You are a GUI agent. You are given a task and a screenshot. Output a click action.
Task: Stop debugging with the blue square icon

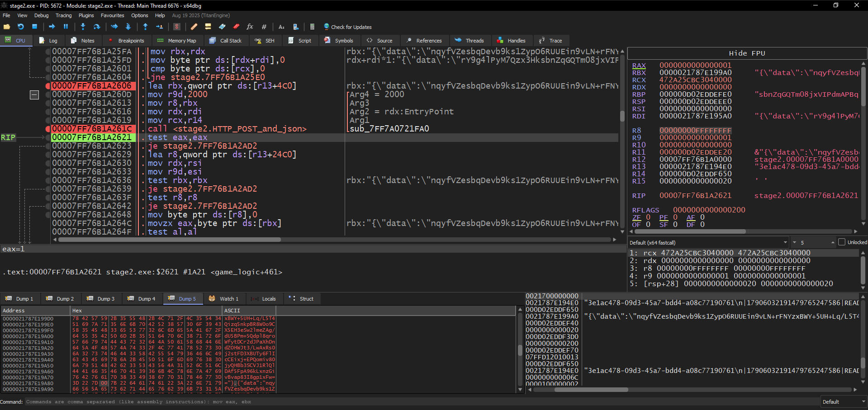tap(34, 27)
